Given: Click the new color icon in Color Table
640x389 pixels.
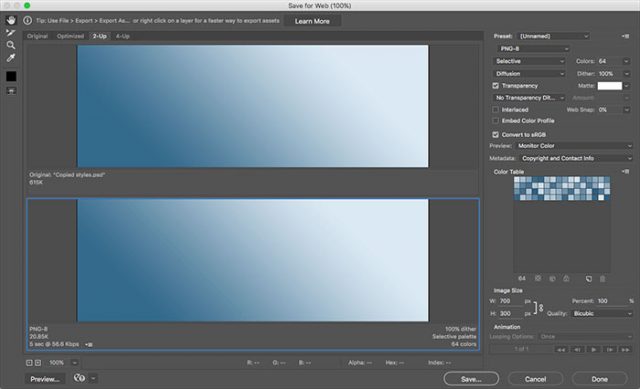Looking at the screenshot, I should point(589,279).
